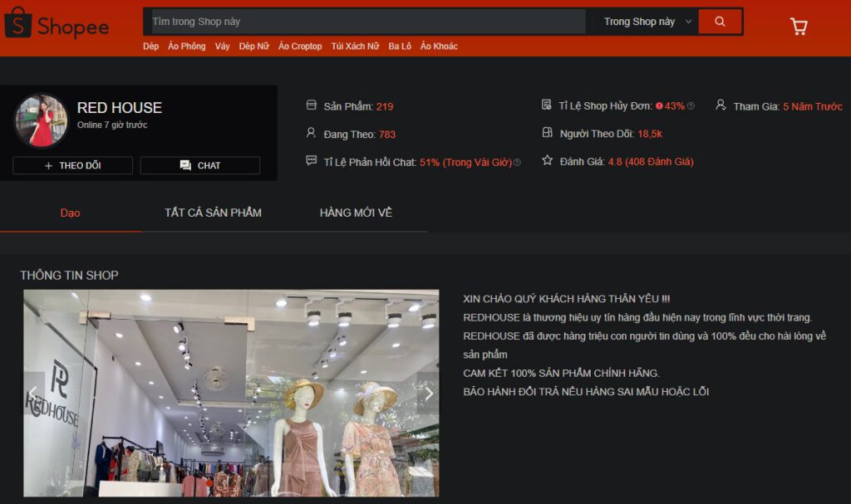Click the RED HOUSE shop avatar

(41, 120)
